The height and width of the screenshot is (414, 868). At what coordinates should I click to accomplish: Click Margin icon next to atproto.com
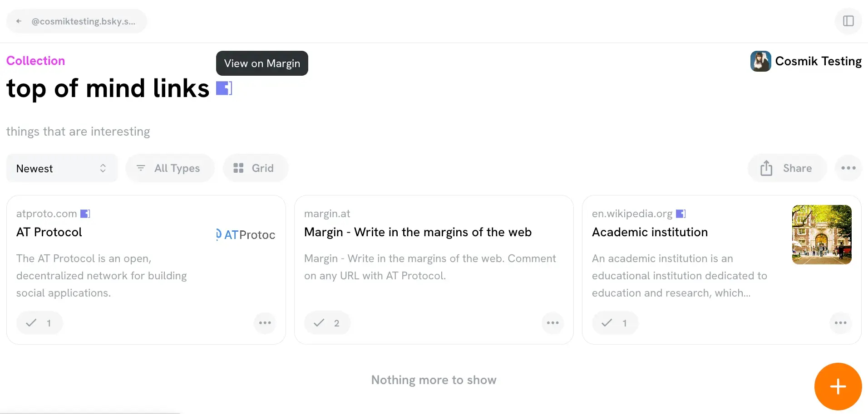coord(85,214)
